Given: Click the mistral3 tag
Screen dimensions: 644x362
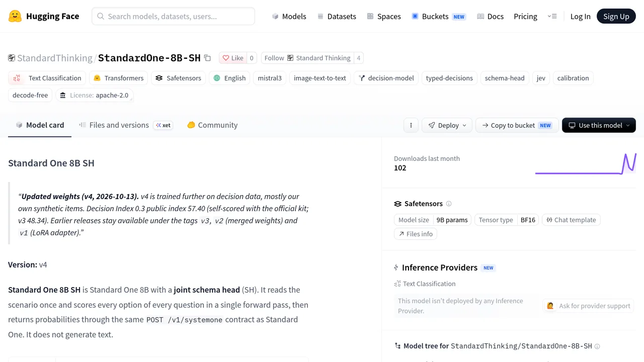Looking at the screenshot, I should (x=270, y=78).
